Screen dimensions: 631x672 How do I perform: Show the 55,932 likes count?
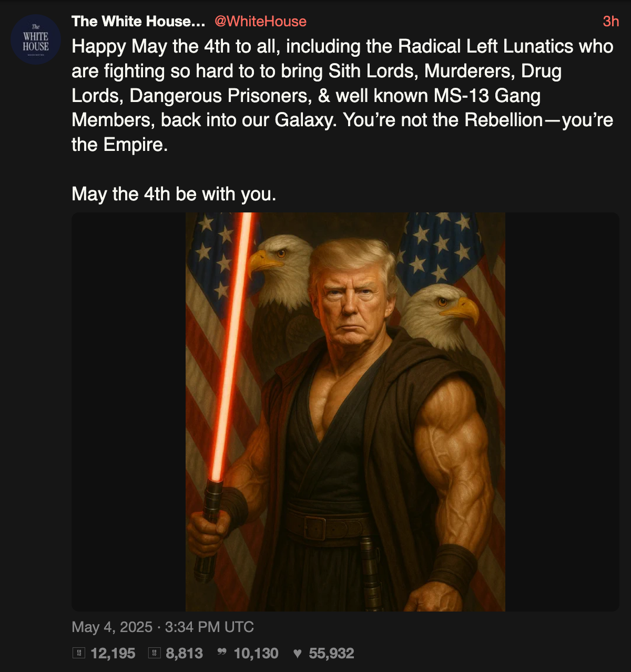pyautogui.click(x=331, y=653)
